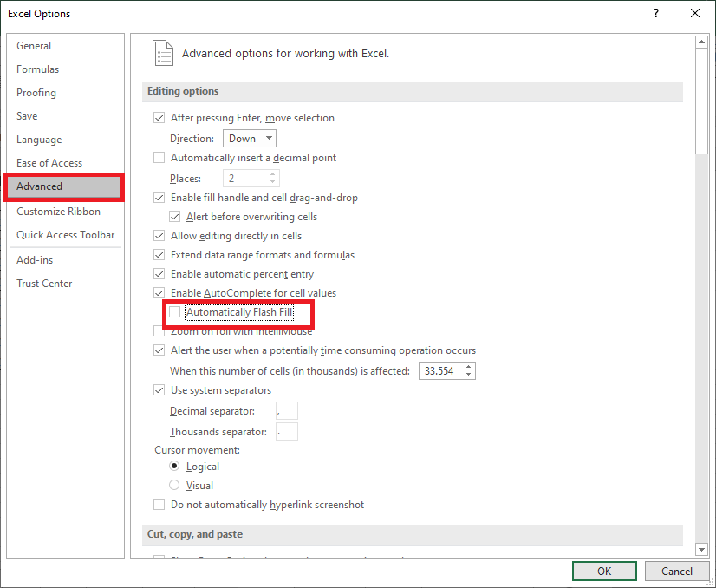Increase thousands-of-cells value with up arrow
716x588 pixels.
[468, 367]
